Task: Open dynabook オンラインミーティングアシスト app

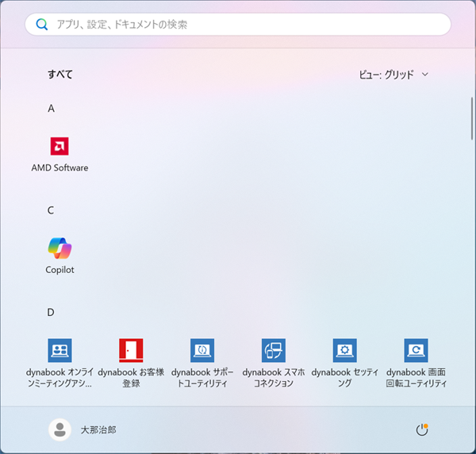Action: (x=59, y=364)
